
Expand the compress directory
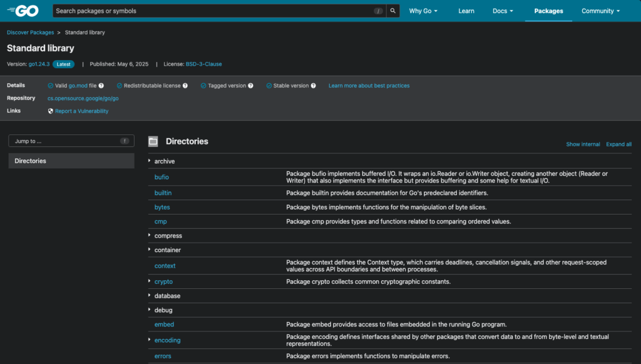point(149,235)
